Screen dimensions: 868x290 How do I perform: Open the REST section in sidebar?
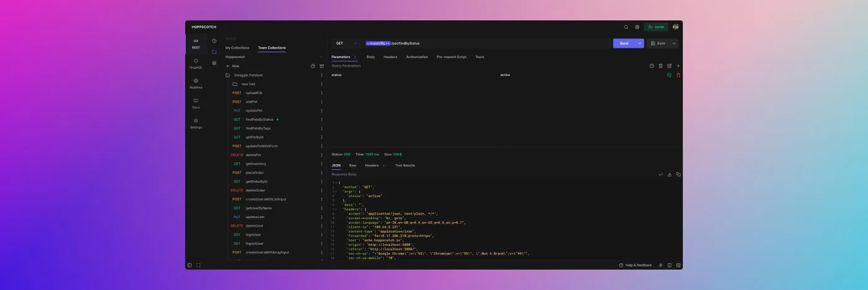[196, 43]
